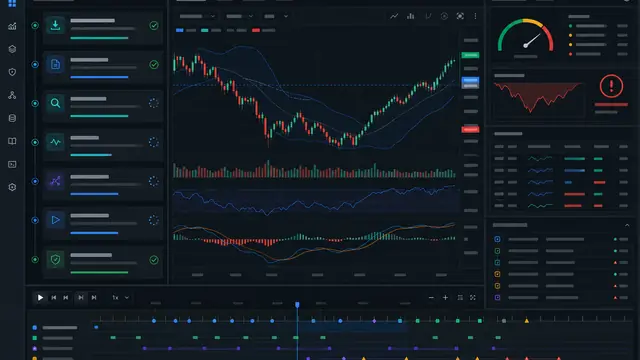Open settings gear icon in left sidebar
This screenshot has width=640, height=360.
12,187
